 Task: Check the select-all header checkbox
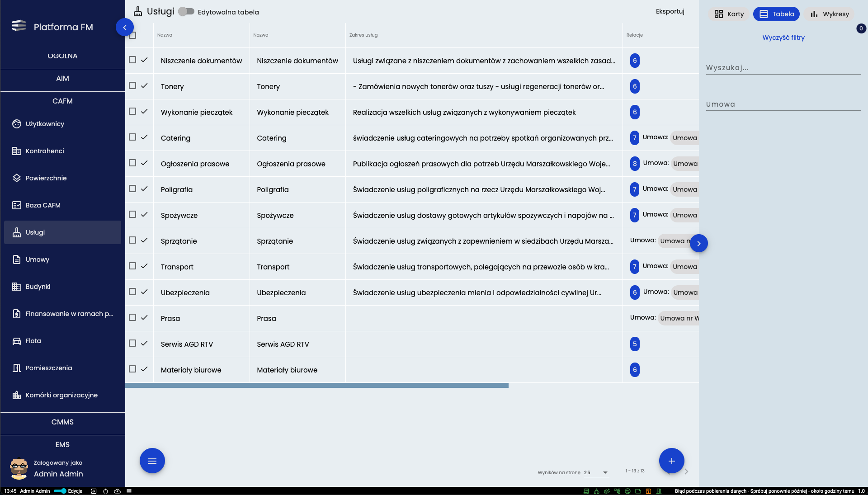(132, 35)
